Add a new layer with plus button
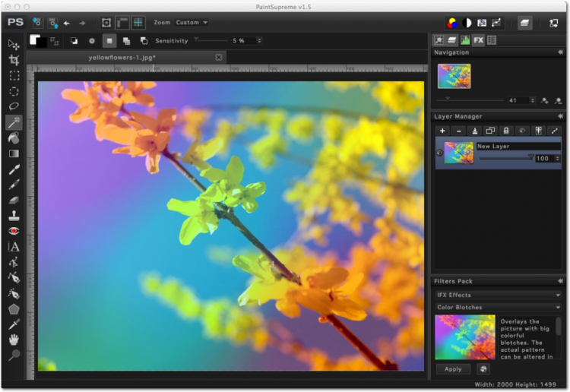 [x=442, y=131]
